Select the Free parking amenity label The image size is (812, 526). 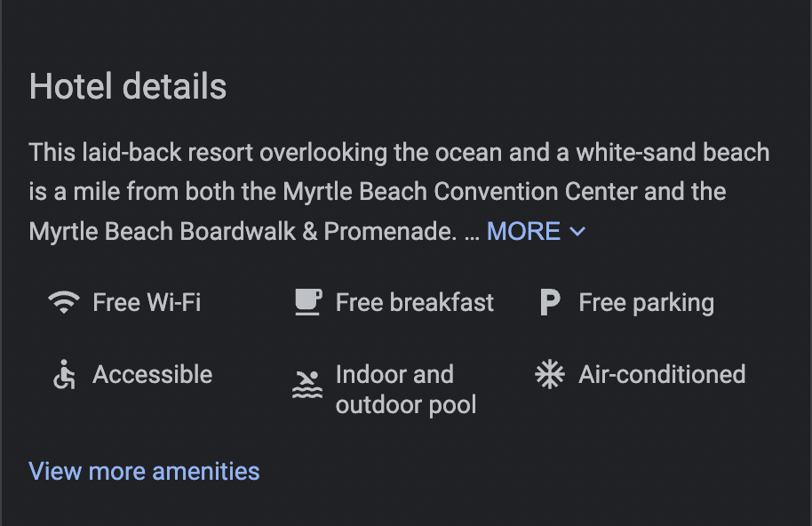coord(646,303)
